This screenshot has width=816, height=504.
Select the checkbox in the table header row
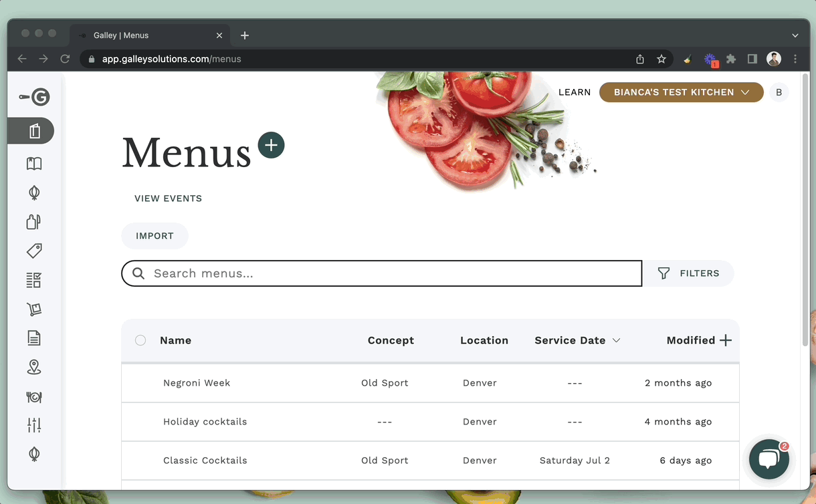pos(140,340)
